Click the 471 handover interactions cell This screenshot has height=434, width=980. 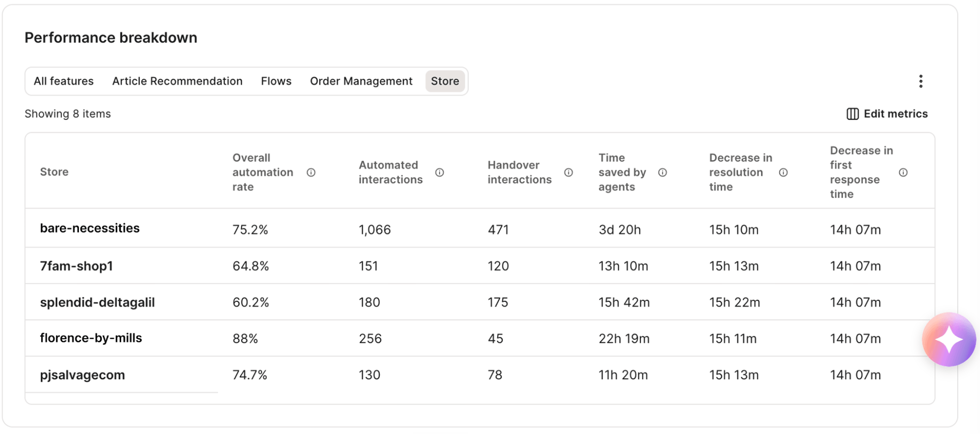pos(498,230)
